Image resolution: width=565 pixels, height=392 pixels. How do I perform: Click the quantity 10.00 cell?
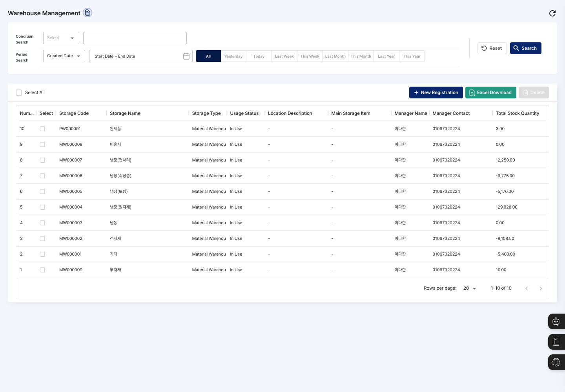point(501,270)
